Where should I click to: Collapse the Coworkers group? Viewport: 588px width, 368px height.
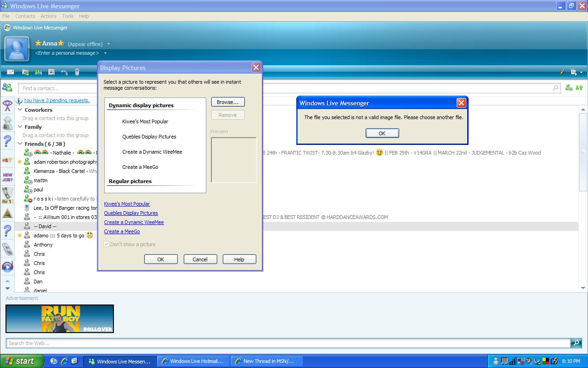click(x=20, y=110)
